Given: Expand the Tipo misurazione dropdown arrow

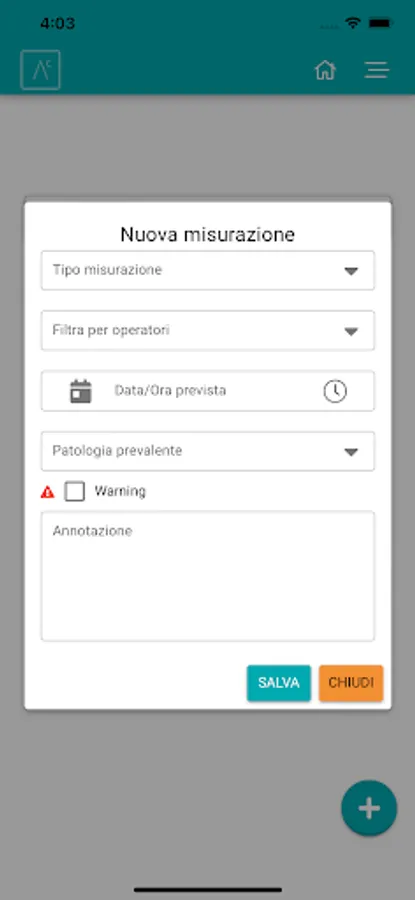Looking at the screenshot, I should tap(351, 271).
